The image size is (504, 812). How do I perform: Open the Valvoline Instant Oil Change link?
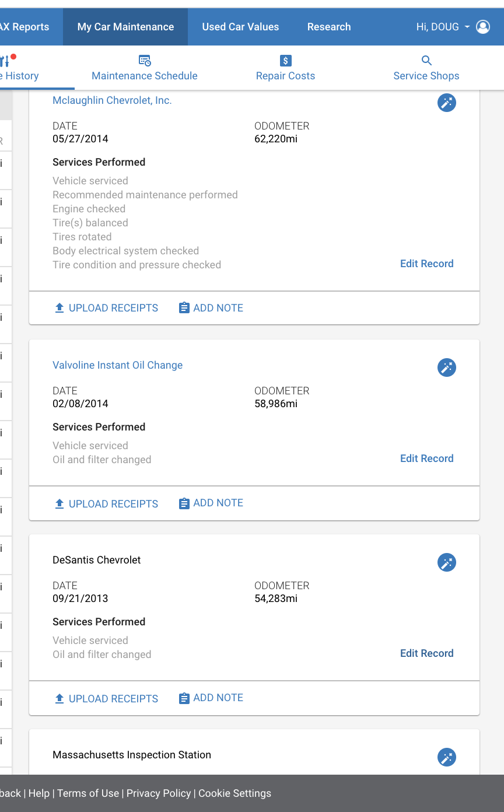pos(117,365)
